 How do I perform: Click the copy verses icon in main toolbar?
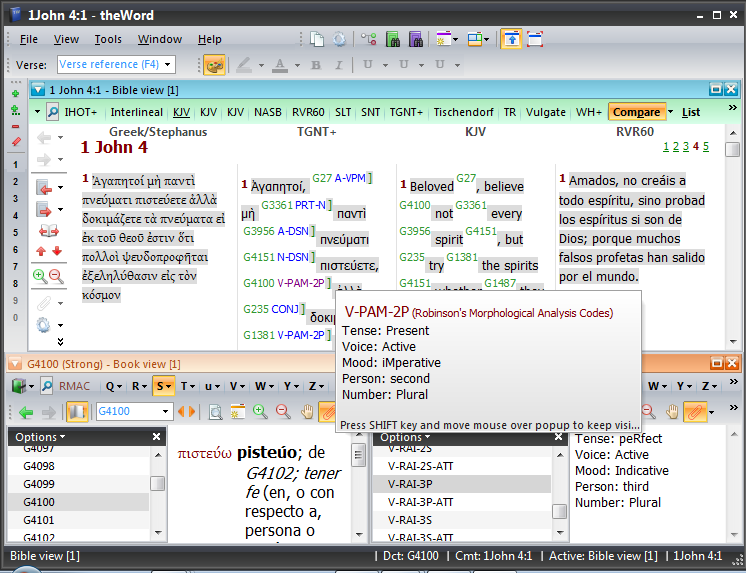point(317,39)
